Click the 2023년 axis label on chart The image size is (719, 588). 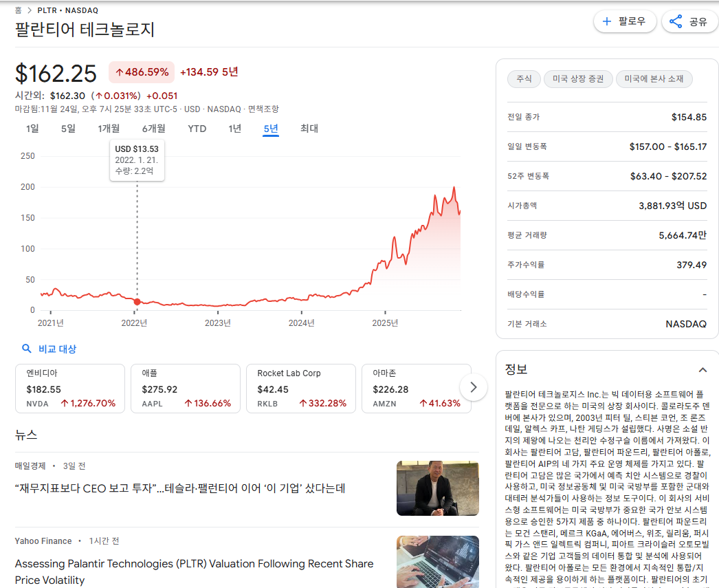click(218, 323)
